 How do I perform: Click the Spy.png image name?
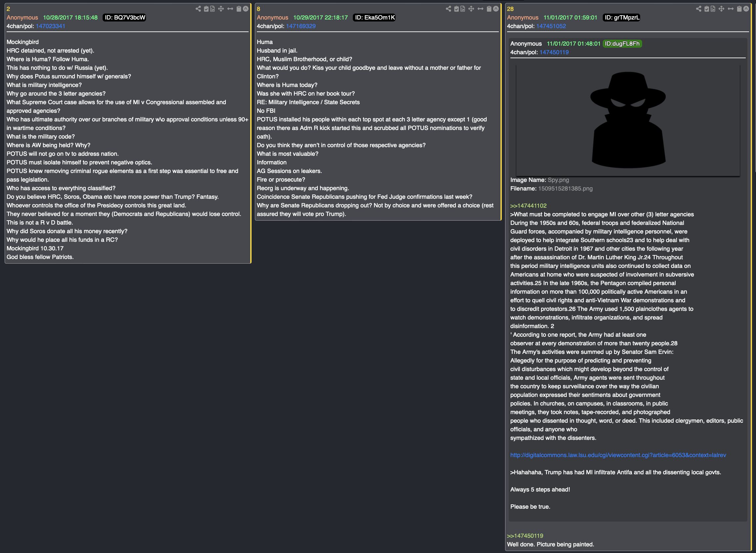coord(558,180)
